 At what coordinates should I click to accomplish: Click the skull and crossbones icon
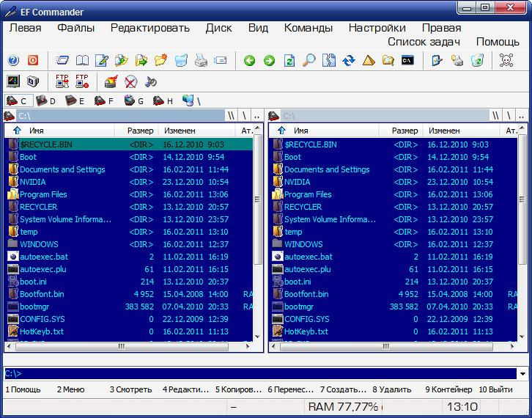pos(506,61)
